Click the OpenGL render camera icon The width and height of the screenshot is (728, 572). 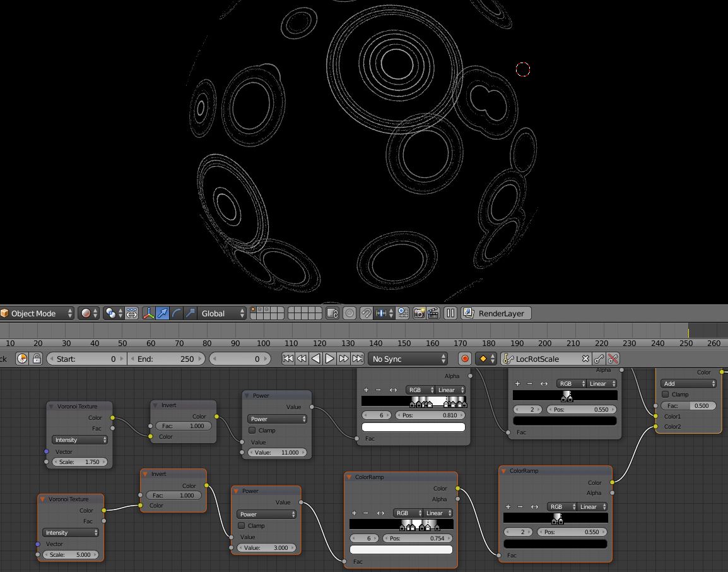coord(420,313)
